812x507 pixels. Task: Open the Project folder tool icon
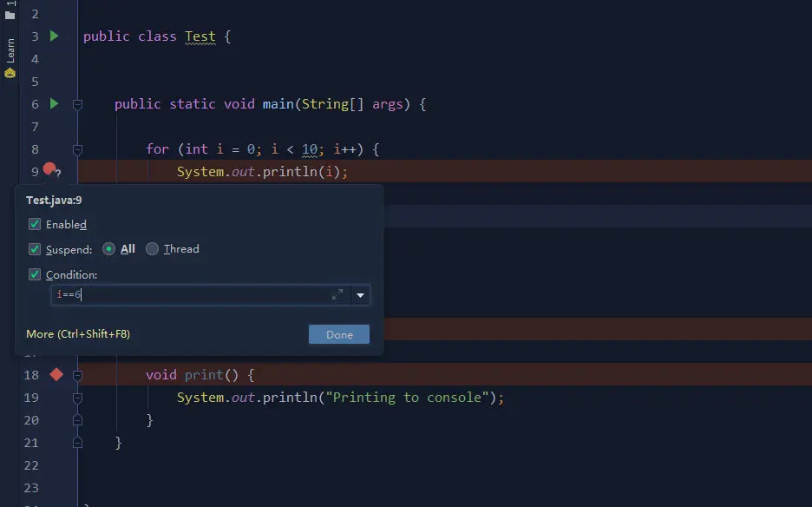click(10, 15)
